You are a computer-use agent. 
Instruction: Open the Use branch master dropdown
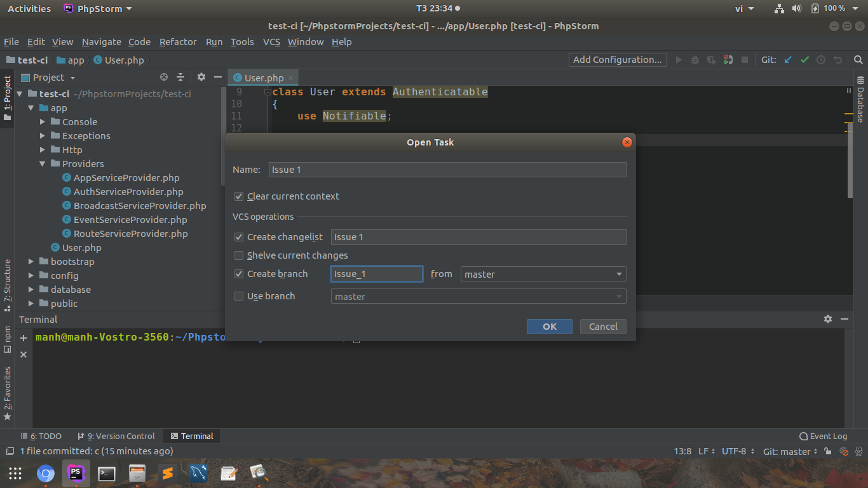[x=478, y=296]
